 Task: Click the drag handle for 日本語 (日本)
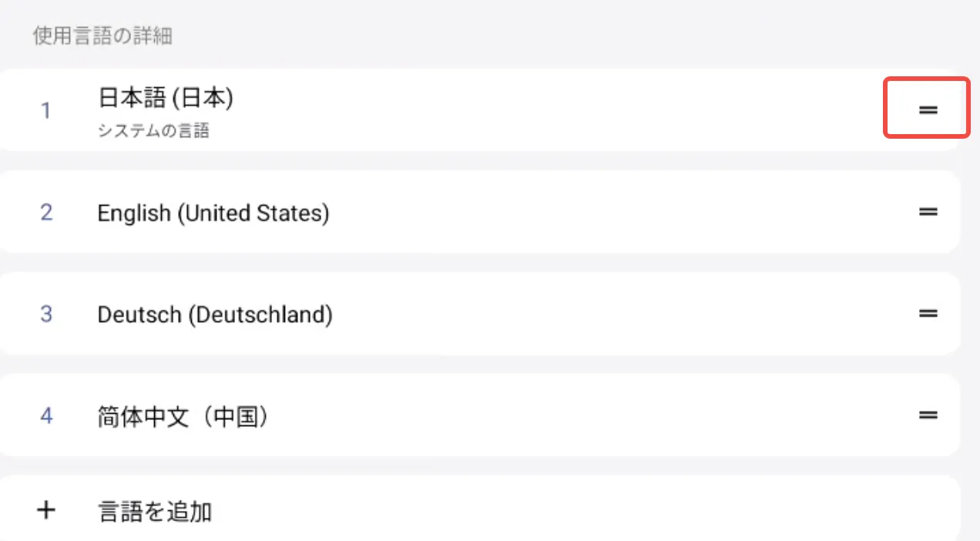point(928,110)
